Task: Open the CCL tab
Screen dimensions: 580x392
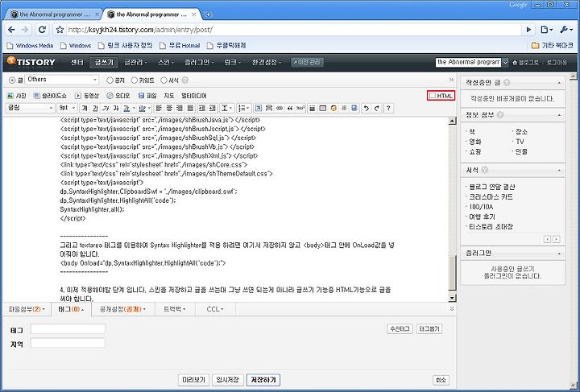Action: coord(215,309)
